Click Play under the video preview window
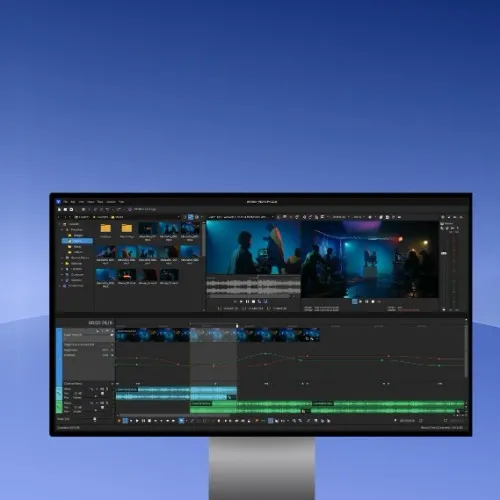500x500 pixels. coord(361,302)
